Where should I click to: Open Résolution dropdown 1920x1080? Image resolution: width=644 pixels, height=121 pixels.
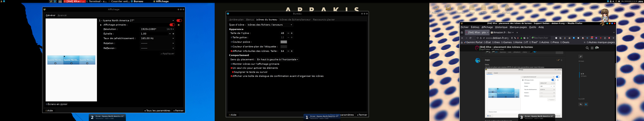pos(157,29)
